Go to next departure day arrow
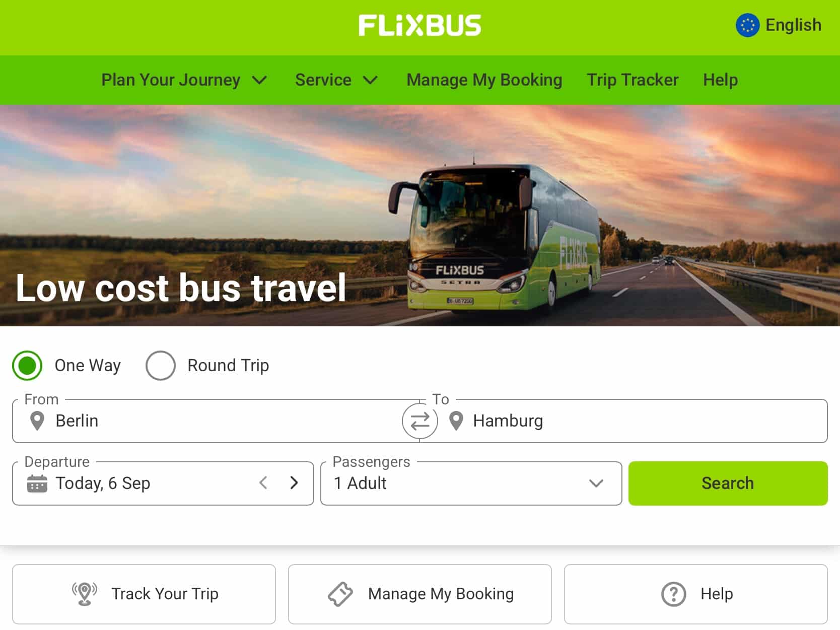 295,483
